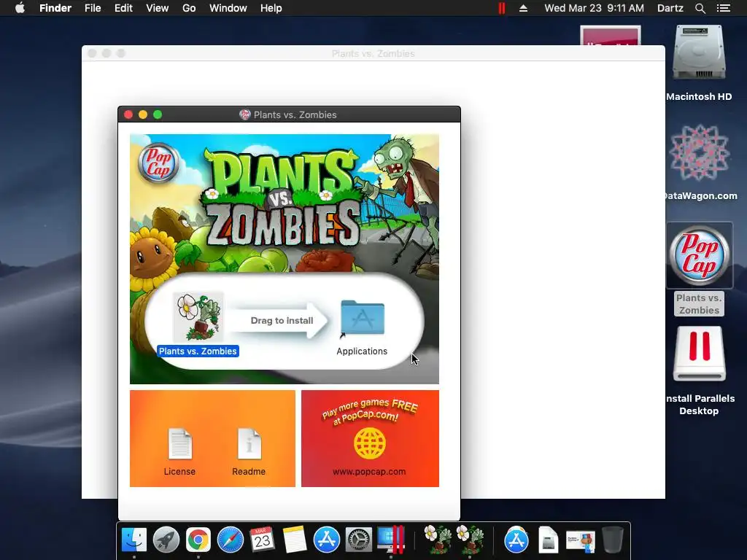
Task: Click the PopCap logo in installer banner
Action: 158,163
